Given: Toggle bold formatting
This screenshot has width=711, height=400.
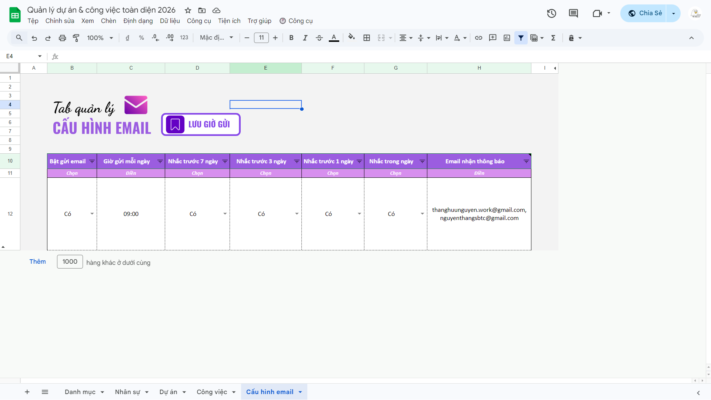Looking at the screenshot, I should [291, 38].
